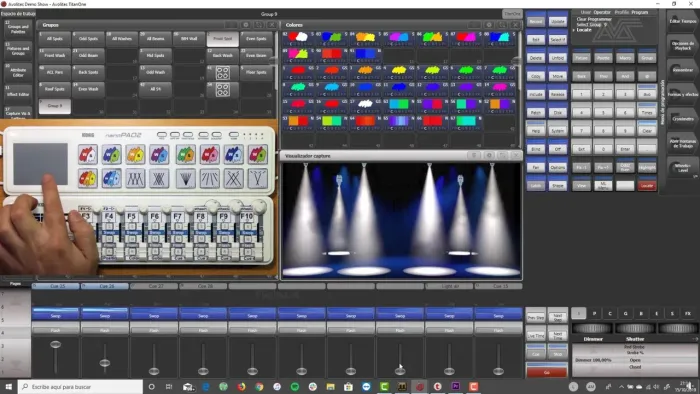Select the All Washes group

point(121,39)
